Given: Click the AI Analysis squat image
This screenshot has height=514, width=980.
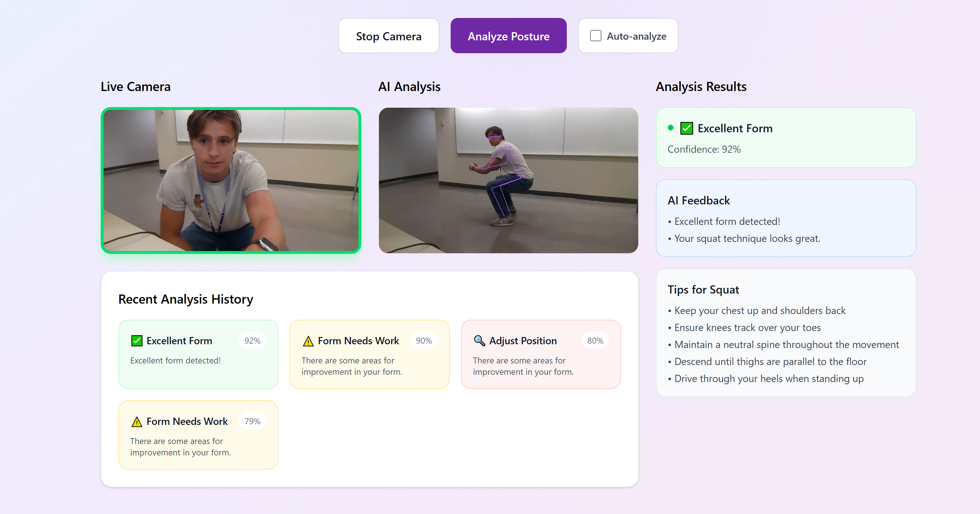Looking at the screenshot, I should pyautogui.click(x=508, y=180).
